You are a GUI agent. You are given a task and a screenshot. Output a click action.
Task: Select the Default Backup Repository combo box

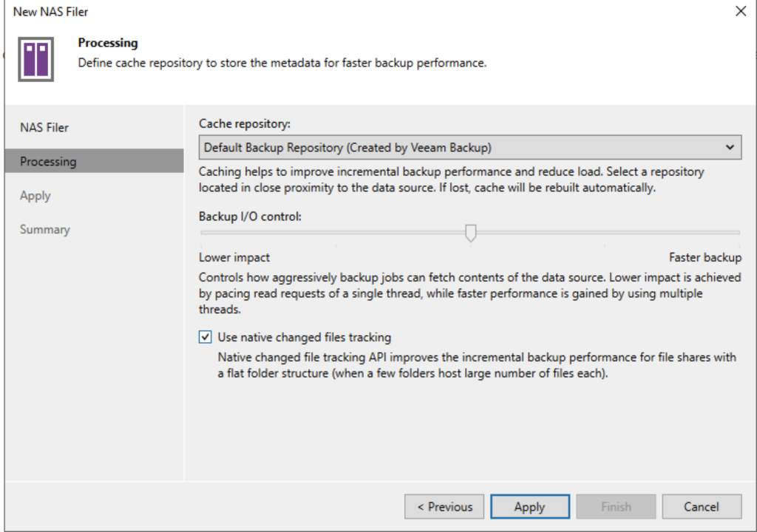pyautogui.click(x=458, y=147)
